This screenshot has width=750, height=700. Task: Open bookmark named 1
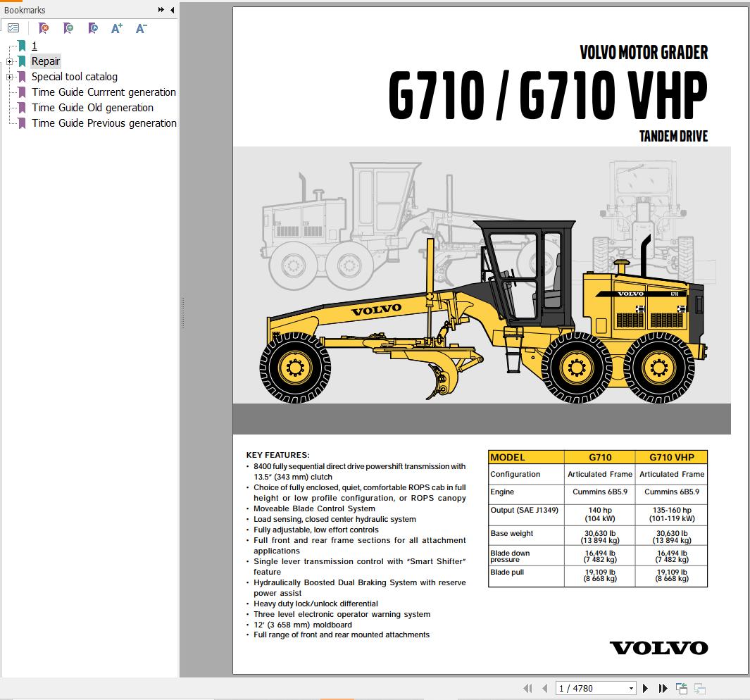point(34,46)
